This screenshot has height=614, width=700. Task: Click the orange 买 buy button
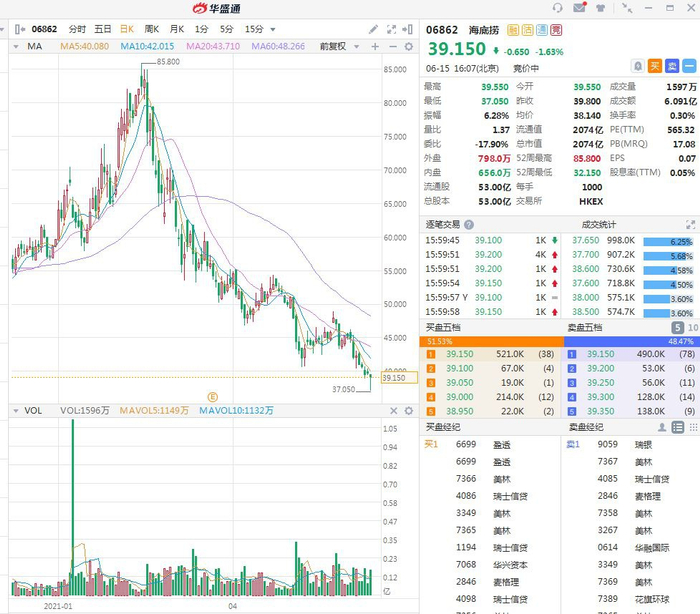click(655, 67)
